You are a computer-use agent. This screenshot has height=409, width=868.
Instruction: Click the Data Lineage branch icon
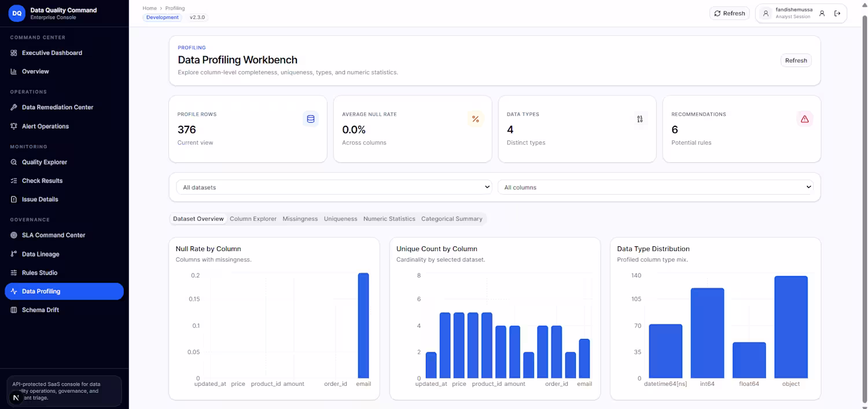(14, 254)
